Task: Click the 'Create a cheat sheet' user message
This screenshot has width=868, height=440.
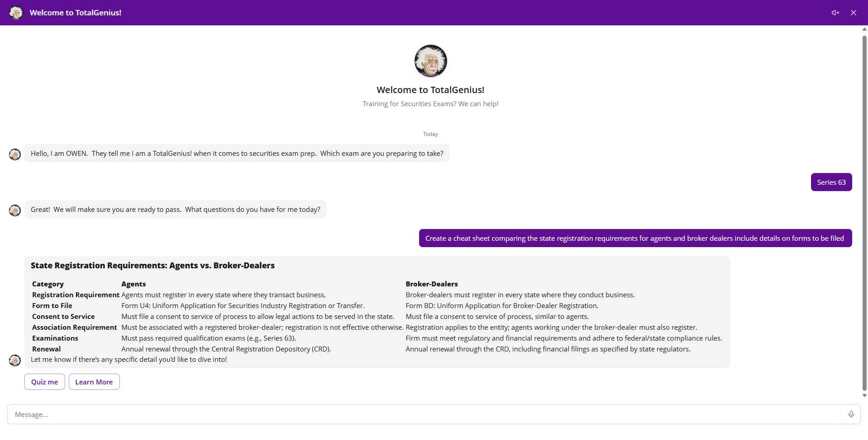Action: click(x=635, y=238)
